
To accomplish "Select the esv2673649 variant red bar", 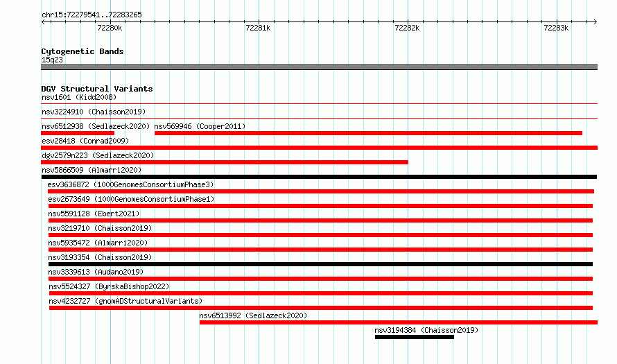I will coord(321,206).
